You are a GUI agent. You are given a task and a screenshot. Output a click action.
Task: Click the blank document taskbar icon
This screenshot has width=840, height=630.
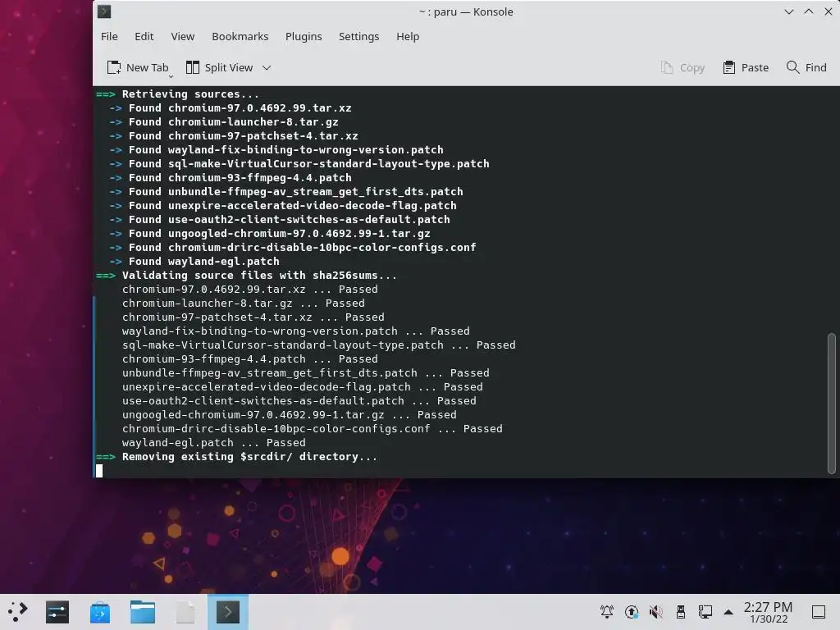pyautogui.click(x=185, y=612)
